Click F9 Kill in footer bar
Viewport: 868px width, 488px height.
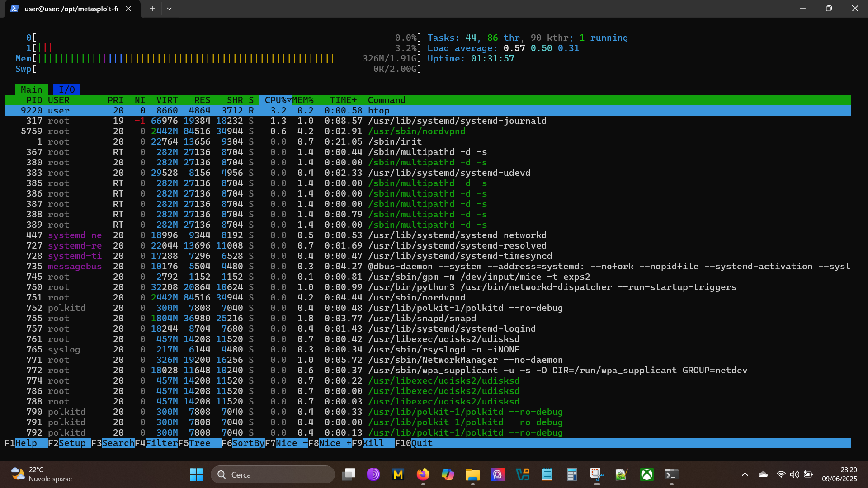coord(373,443)
